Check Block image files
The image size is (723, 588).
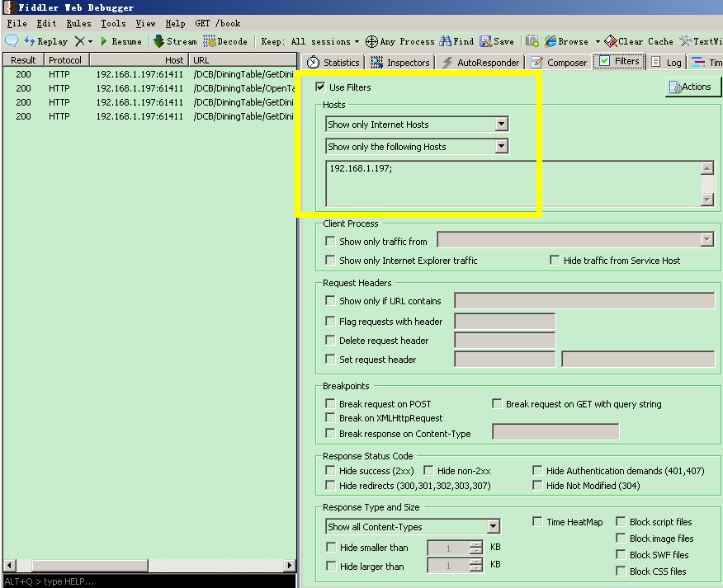621,538
